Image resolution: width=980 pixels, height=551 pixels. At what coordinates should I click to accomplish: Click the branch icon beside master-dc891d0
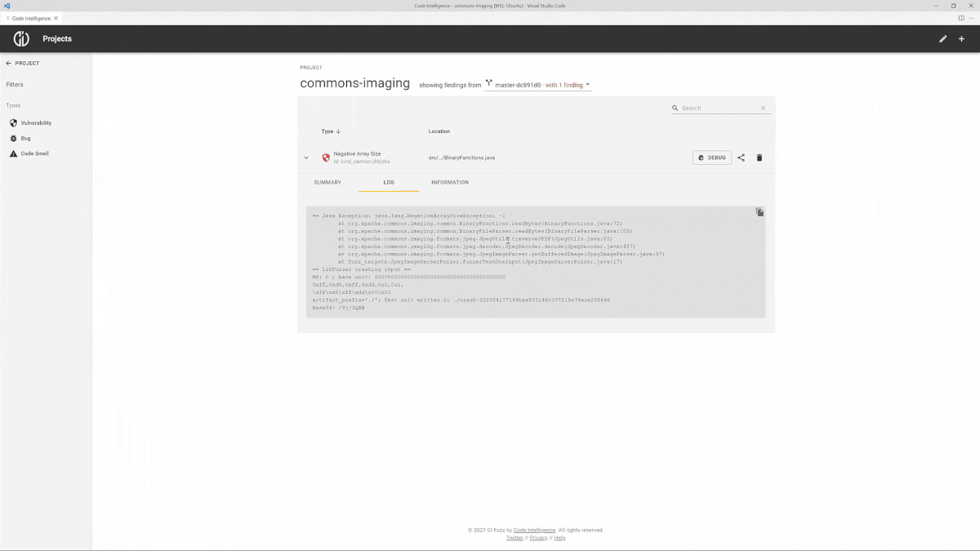point(489,84)
